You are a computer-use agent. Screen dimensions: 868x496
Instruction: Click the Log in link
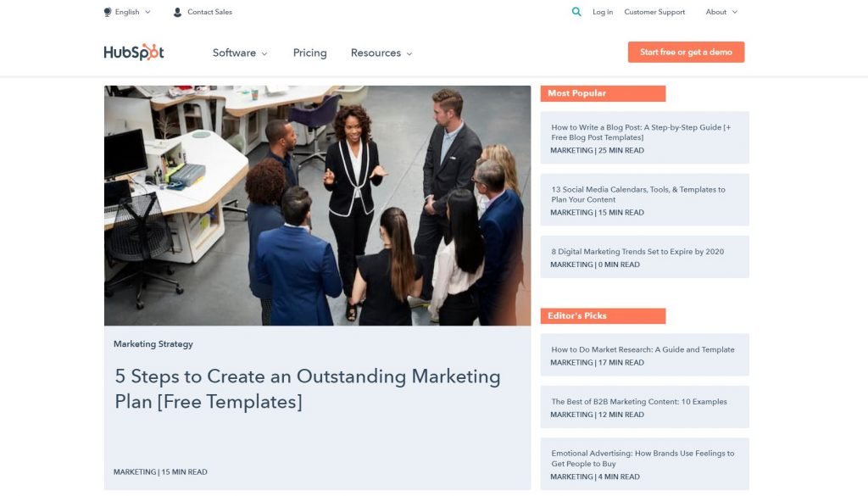click(603, 13)
